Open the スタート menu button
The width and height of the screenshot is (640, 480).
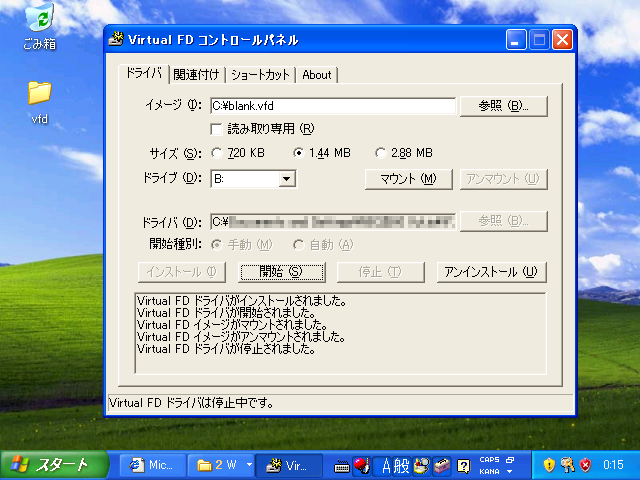[x=55, y=465]
